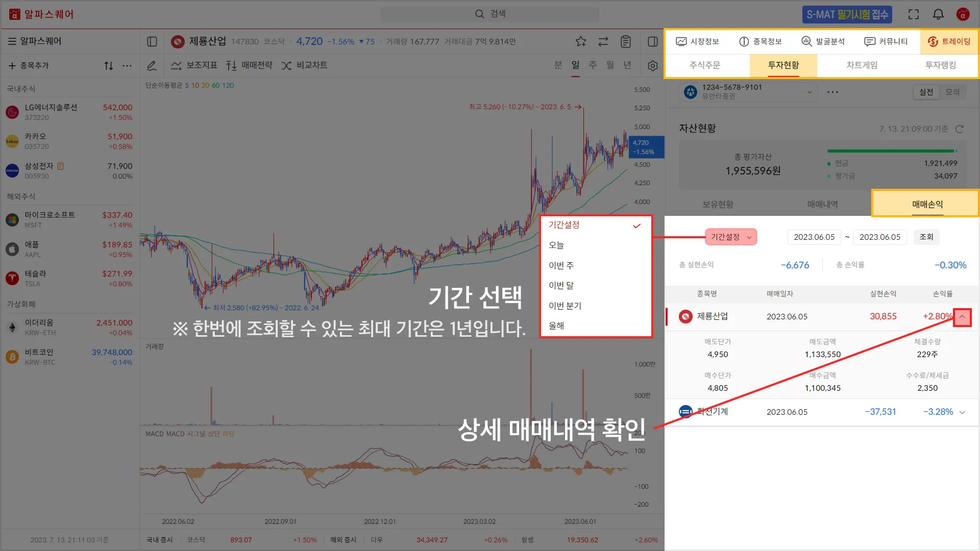Click the 검색 search field
This screenshot has height=551, width=980.
[x=490, y=14]
